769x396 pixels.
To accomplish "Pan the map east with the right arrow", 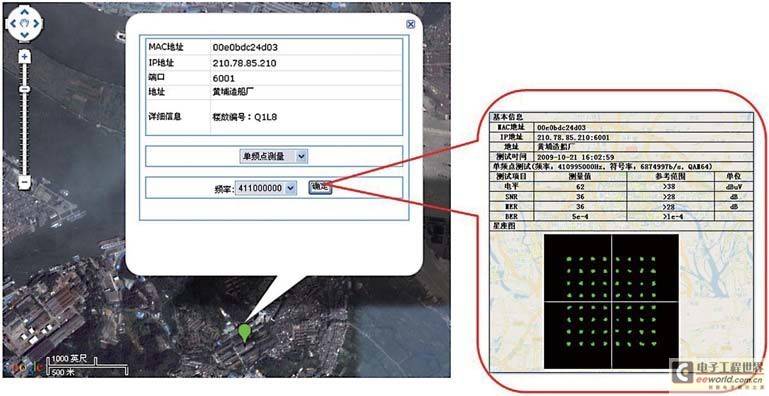I will pyautogui.click(x=36, y=23).
